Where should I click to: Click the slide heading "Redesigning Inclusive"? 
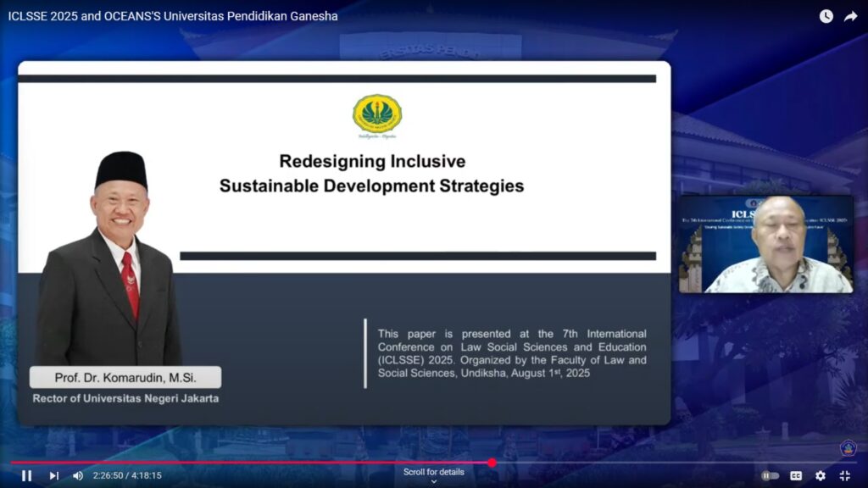[372, 161]
